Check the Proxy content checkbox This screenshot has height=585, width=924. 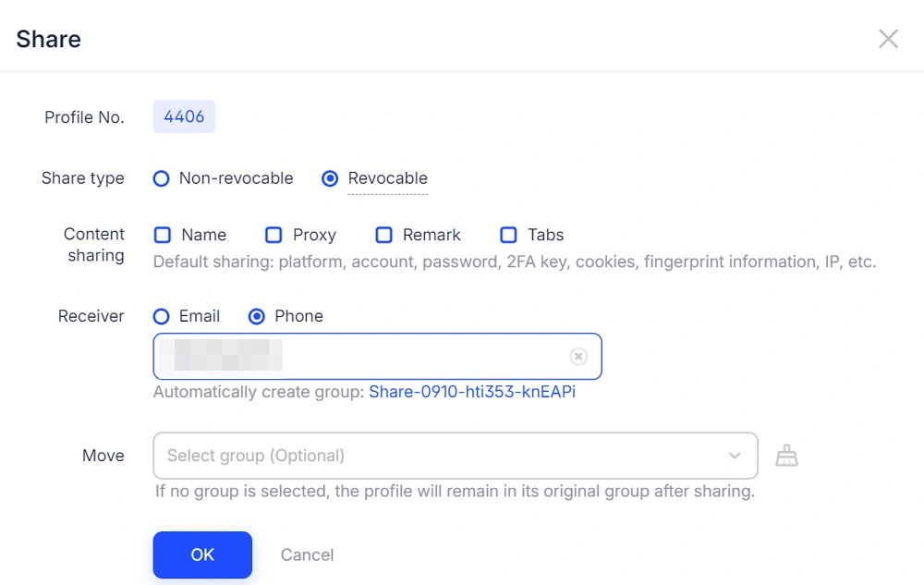pos(274,235)
